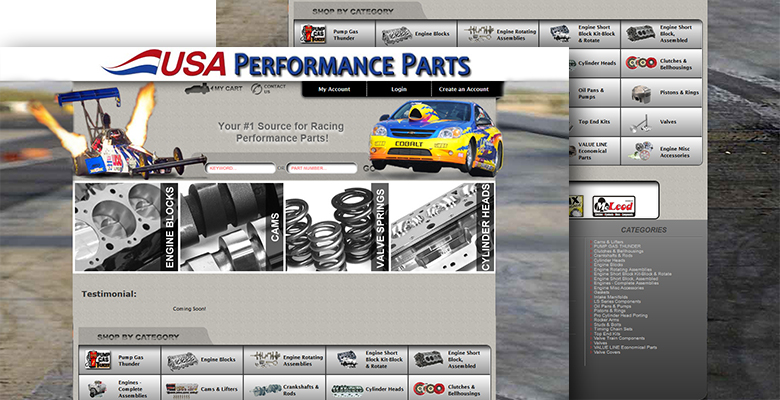Open Engine Short Block Kit-Block tile, background page

click(580, 34)
